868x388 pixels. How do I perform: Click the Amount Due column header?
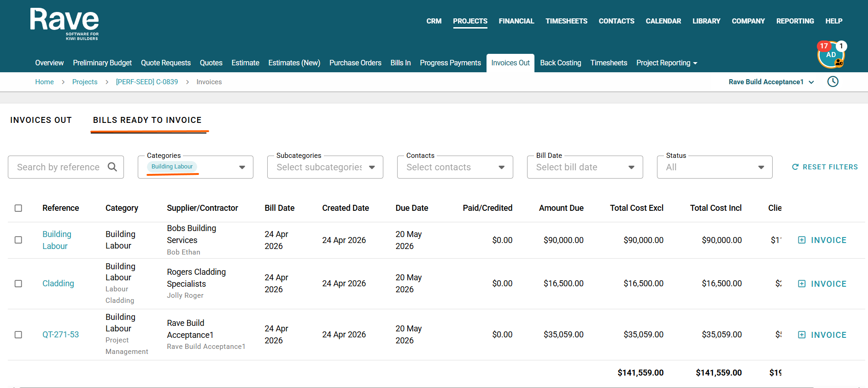(561, 208)
